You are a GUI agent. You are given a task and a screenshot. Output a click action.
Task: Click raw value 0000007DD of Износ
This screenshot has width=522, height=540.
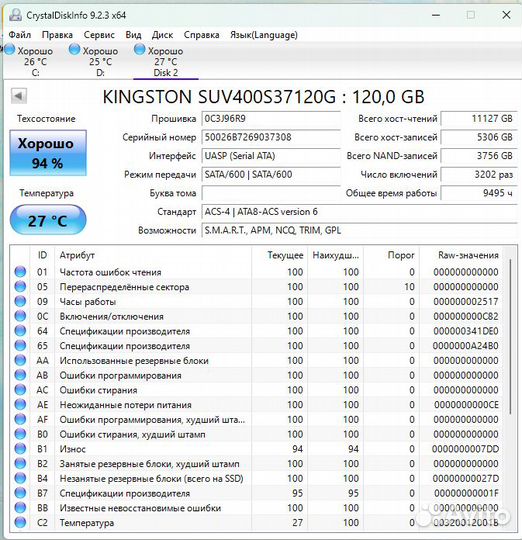pos(465,449)
